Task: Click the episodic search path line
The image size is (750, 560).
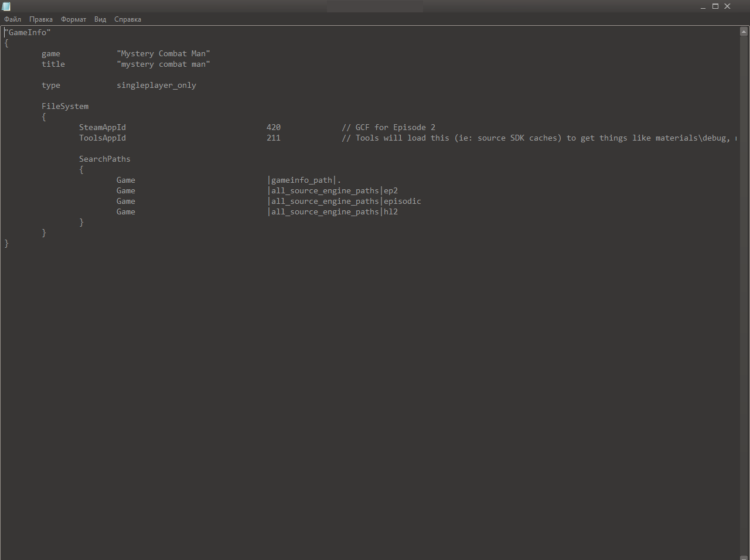Action: coord(345,201)
